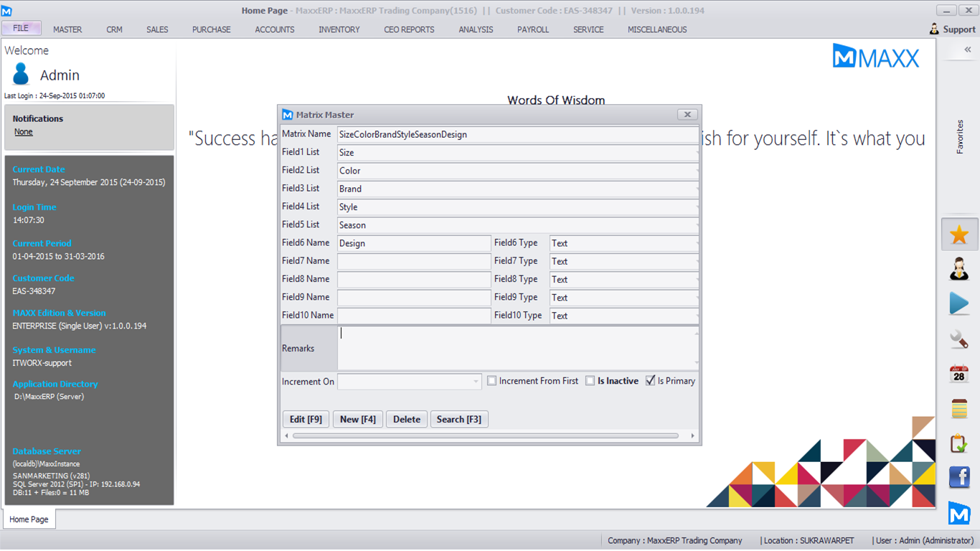
Task: Open the Increment On dropdown
Action: coord(409,382)
